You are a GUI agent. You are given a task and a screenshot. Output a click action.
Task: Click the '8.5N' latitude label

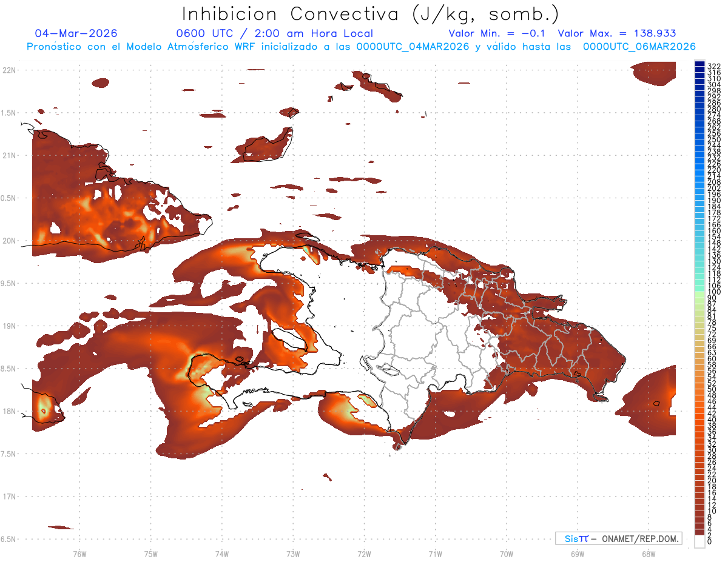click(x=9, y=369)
